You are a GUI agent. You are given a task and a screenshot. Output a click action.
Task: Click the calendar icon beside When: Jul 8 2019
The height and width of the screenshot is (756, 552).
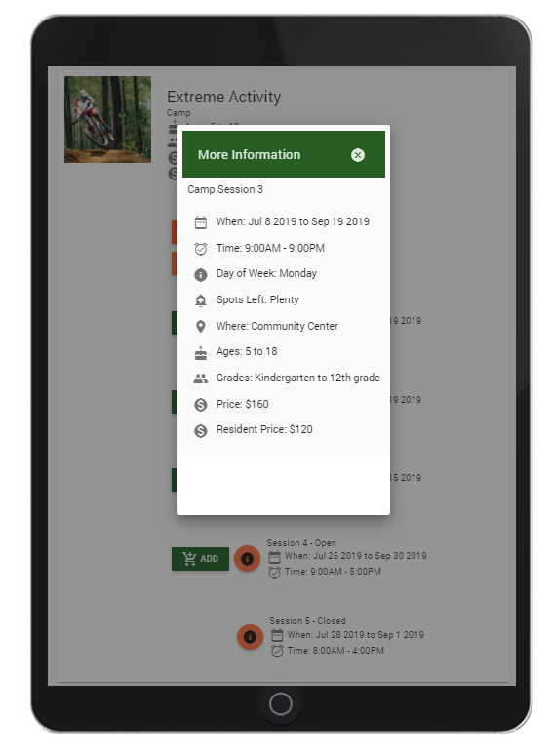coord(201,222)
